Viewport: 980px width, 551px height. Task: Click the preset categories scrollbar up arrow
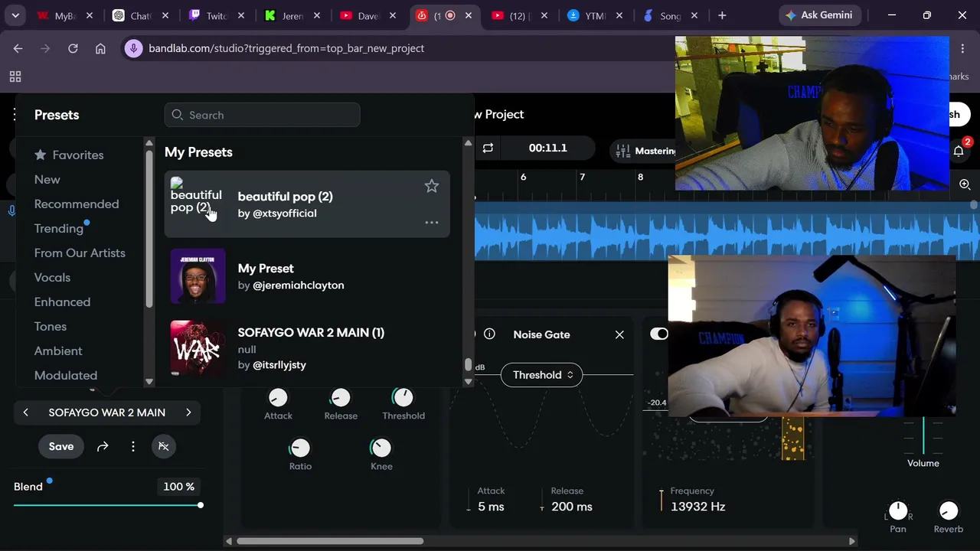click(149, 143)
